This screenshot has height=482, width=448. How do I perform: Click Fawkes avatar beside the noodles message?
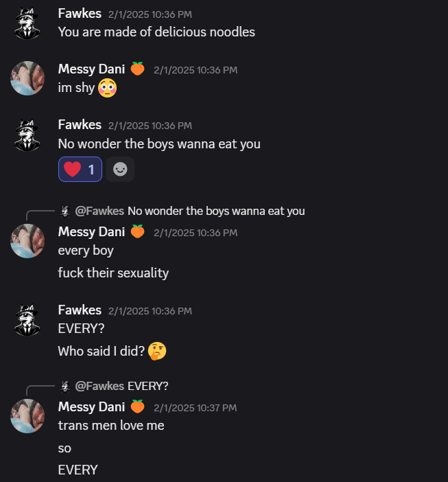[27, 23]
